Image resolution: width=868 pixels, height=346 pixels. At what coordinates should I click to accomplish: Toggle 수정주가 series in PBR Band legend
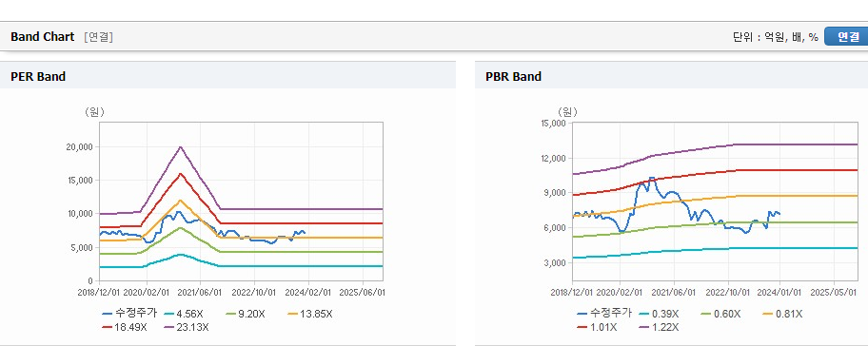pos(604,314)
